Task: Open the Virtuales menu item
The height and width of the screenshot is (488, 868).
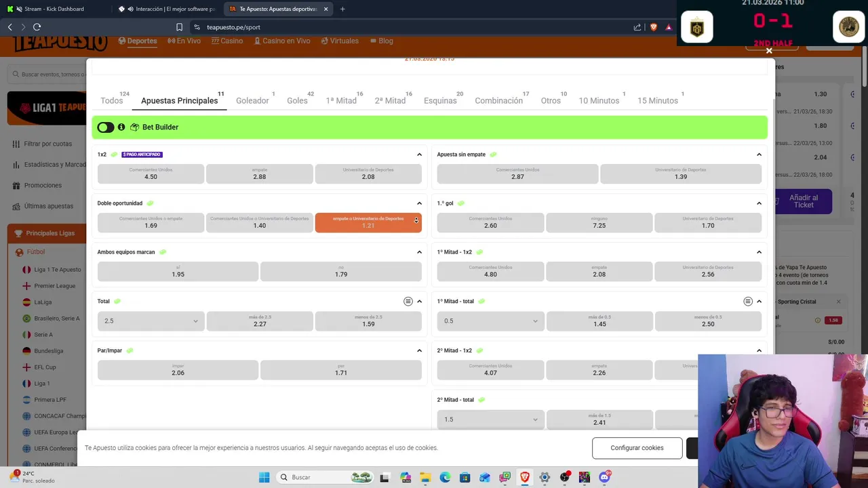Action: tap(340, 41)
